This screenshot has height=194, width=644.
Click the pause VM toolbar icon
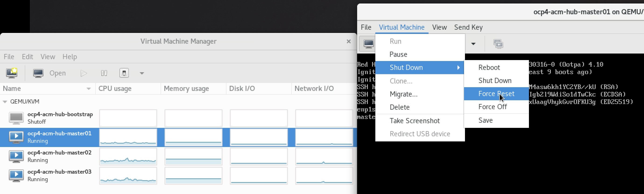[x=104, y=73]
